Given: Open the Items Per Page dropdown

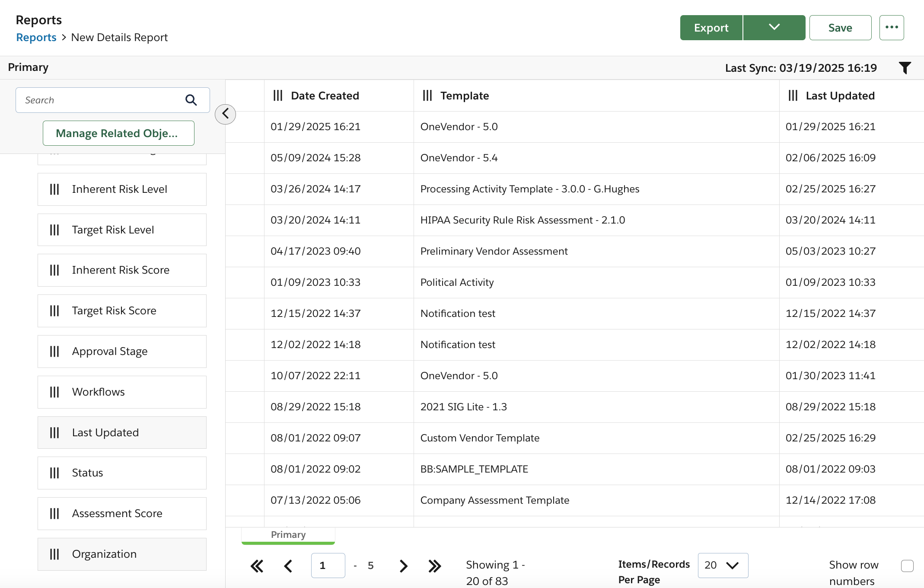Looking at the screenshot, I should coord(722,565).
